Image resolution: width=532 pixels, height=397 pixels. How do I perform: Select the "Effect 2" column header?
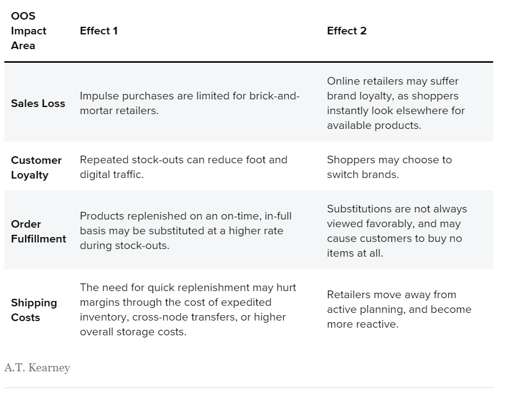tap(347, 31)
